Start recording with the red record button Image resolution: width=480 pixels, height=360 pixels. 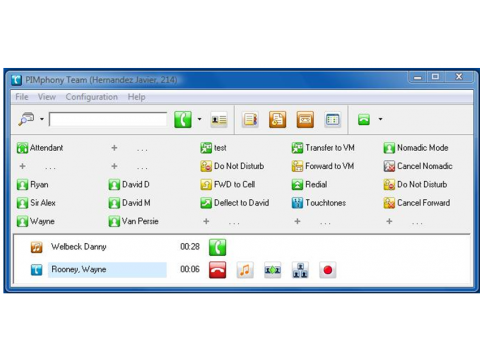point(327,270)
